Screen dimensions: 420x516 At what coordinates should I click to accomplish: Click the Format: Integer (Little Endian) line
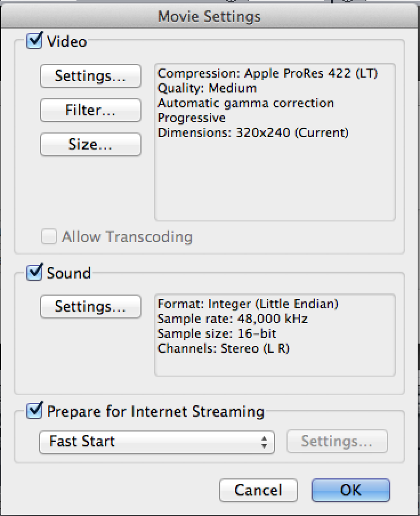248,304
